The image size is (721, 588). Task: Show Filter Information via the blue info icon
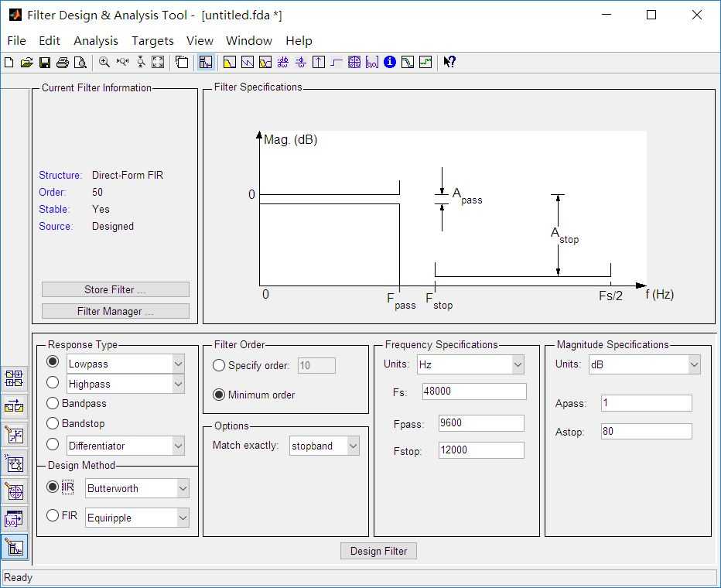tap(390, 63)
